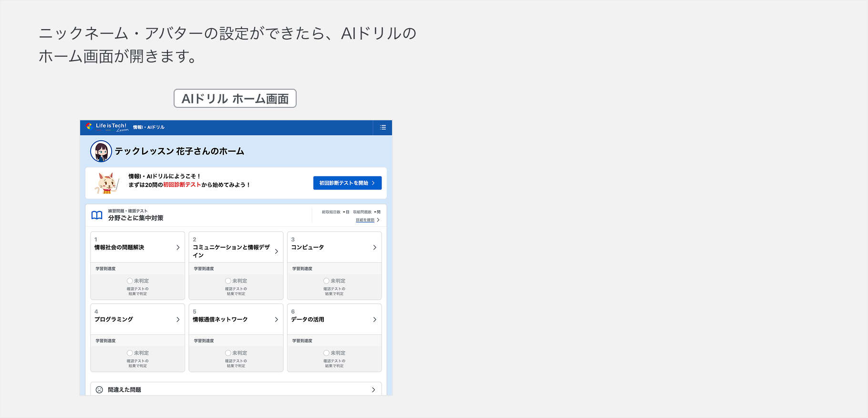The height and width of the screenshot is (418, 868).
Task: Expand chevron on 情報社会の問題解決
Action: [x=178, y=248]
